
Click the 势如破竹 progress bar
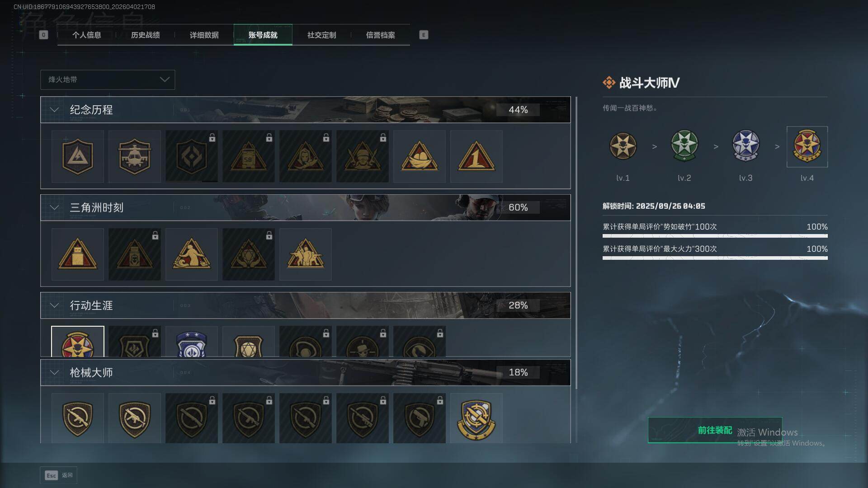pyautogui.click(x=715, y=235)
